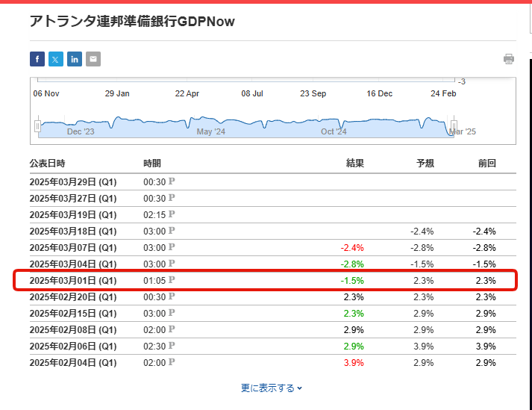Click preliminary P icon in 2025年03月19日 row
The width and height of the screenshot is (532, 410).
172,214
